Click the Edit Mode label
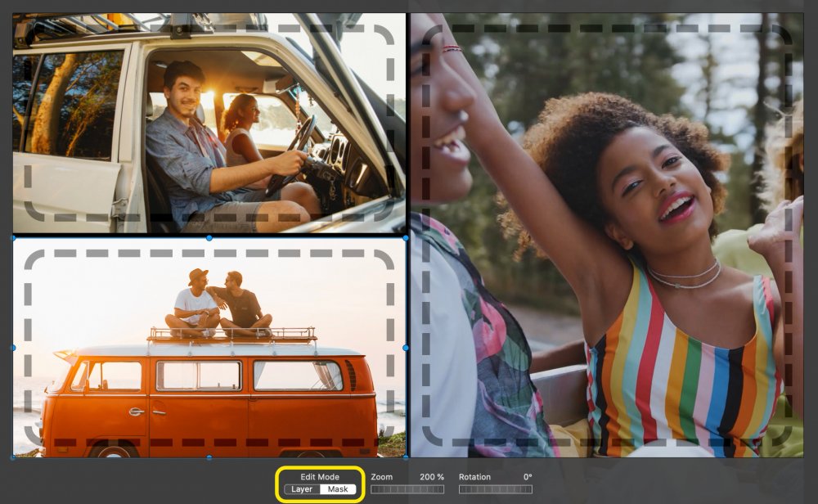 320,477
